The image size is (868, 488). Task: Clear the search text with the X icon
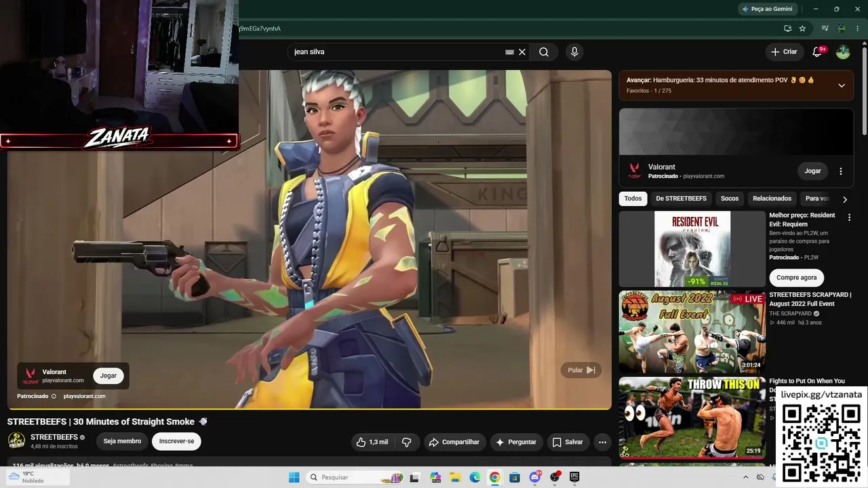pyautogui.click(x=522, y=52)
